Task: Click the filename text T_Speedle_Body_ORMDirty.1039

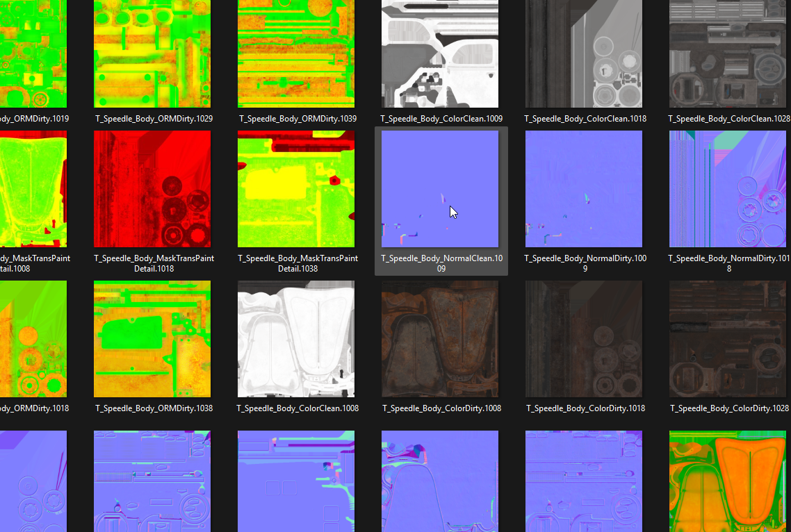Action: point(297,119)
